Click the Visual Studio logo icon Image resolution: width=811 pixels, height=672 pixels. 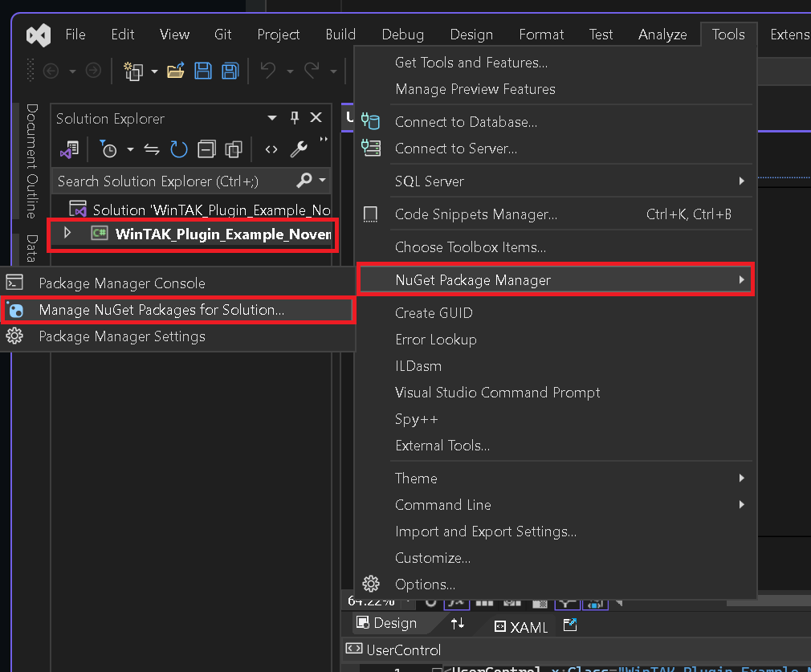tap(39, 35)
